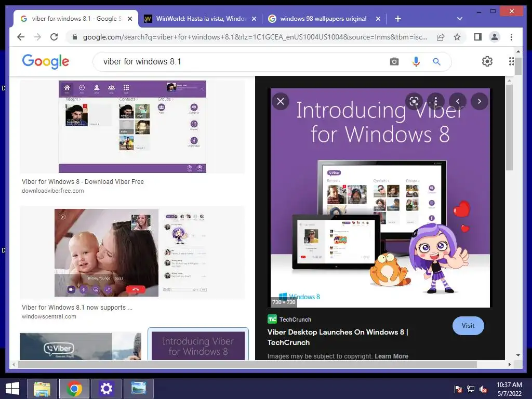The width and height of the screenshot is (532, 399).
Task: Open the Chrome profile avatar
Action: click(x=495, y=37)
